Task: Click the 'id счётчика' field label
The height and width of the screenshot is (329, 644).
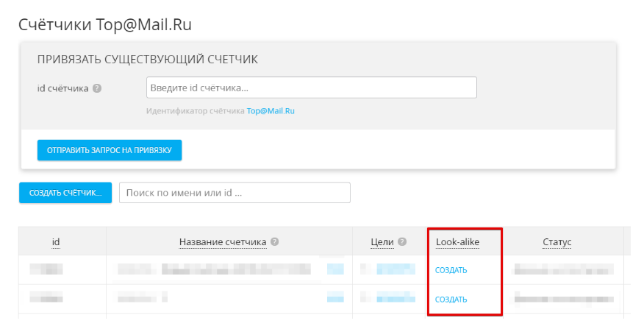Action: (x=62, y=88)
